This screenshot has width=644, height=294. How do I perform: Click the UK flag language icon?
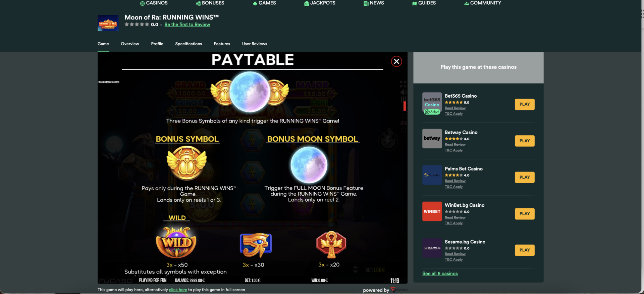(404, 123)
